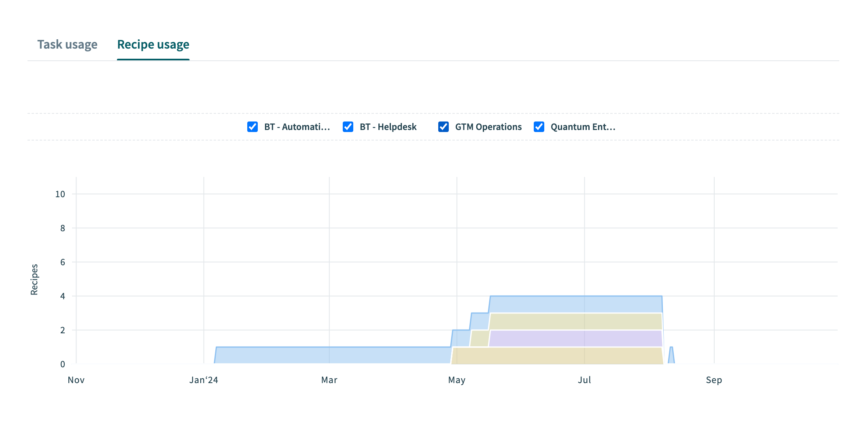Uncheck the BT - Automati... checkbox
The image size is (868, 441).
pyautogui.click(x=253, y=127)
